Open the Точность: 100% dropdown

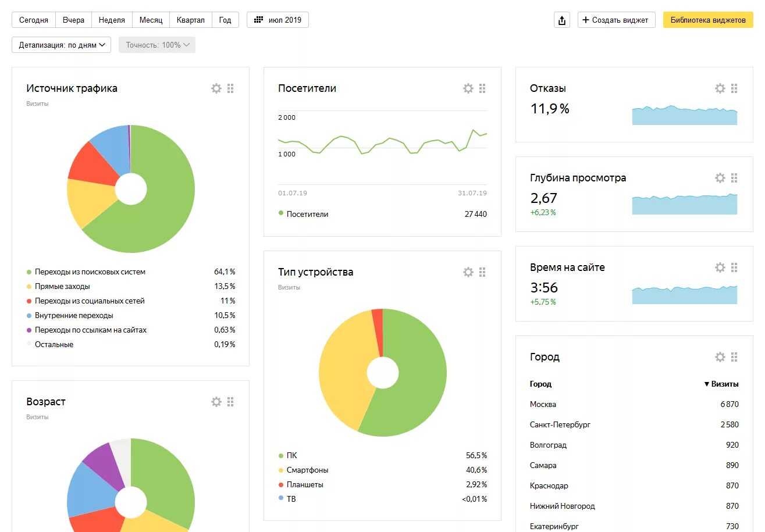(157, 45)
